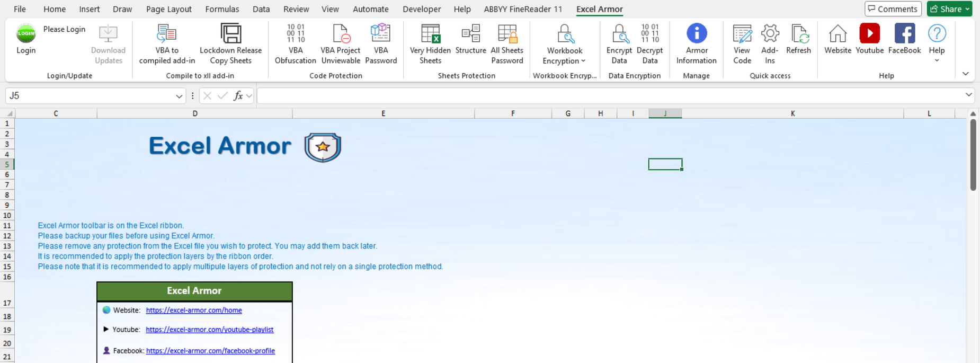Open Add-Ins gear icon

click(770, 33)
